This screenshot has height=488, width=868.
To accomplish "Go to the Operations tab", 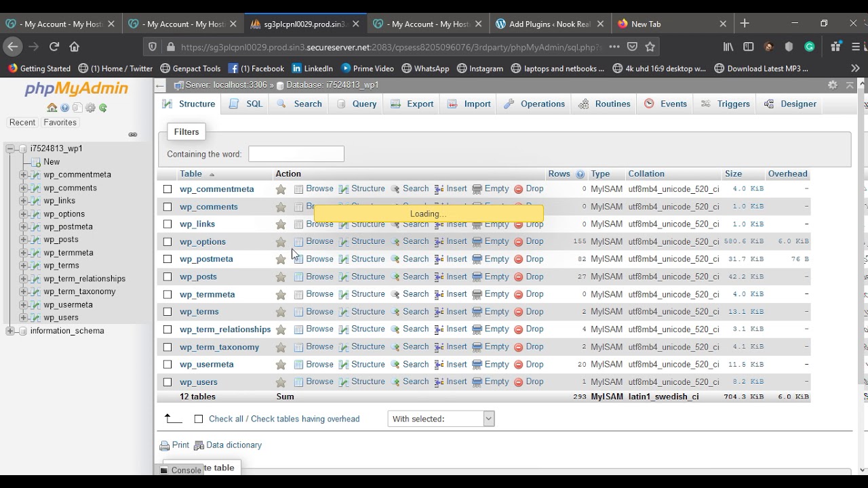I will pos(535,104).
